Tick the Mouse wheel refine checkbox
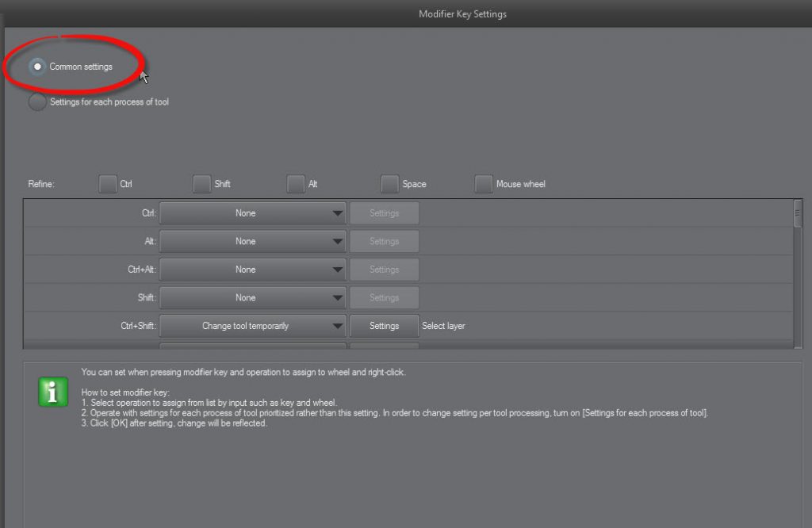The height and width of the screenshot is (528, 812). 484,184
